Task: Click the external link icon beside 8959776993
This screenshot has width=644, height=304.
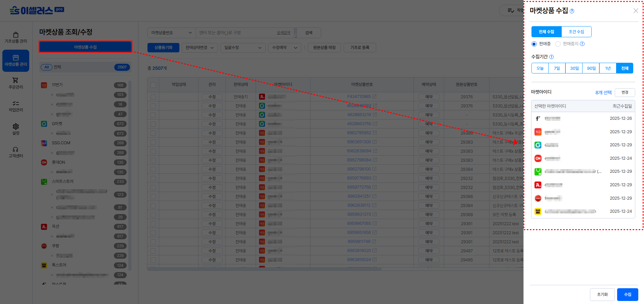Action: [375, 178]
